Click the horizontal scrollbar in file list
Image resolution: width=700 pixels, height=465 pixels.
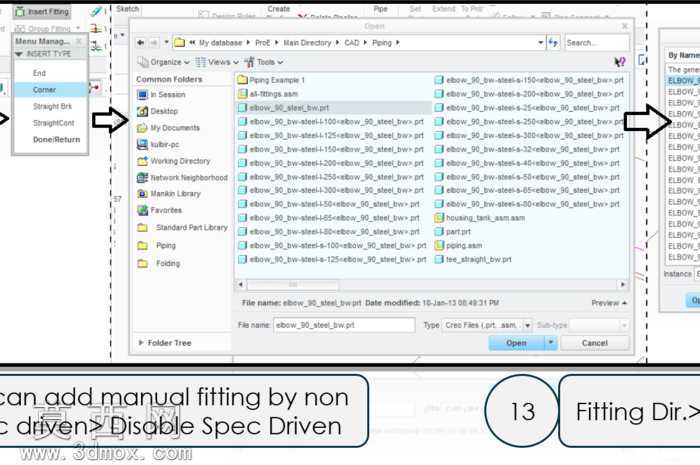click(292, 285)
